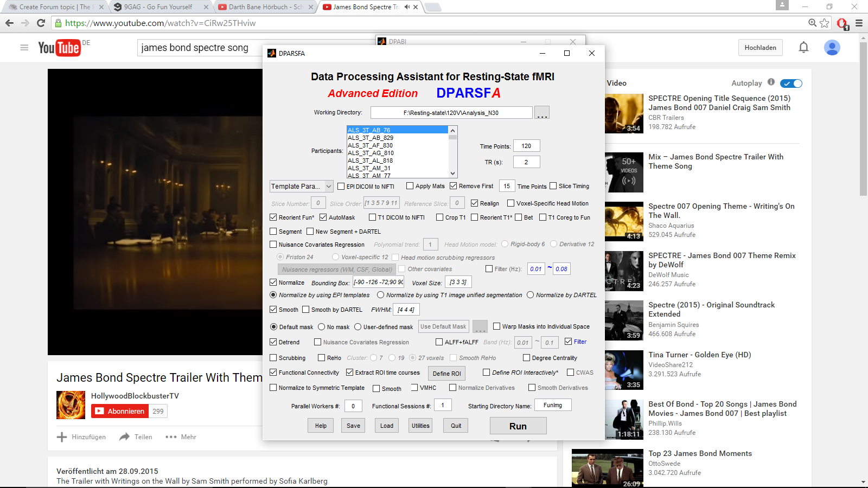
Task: Browse working directory with the ... button
Action: 542,112
